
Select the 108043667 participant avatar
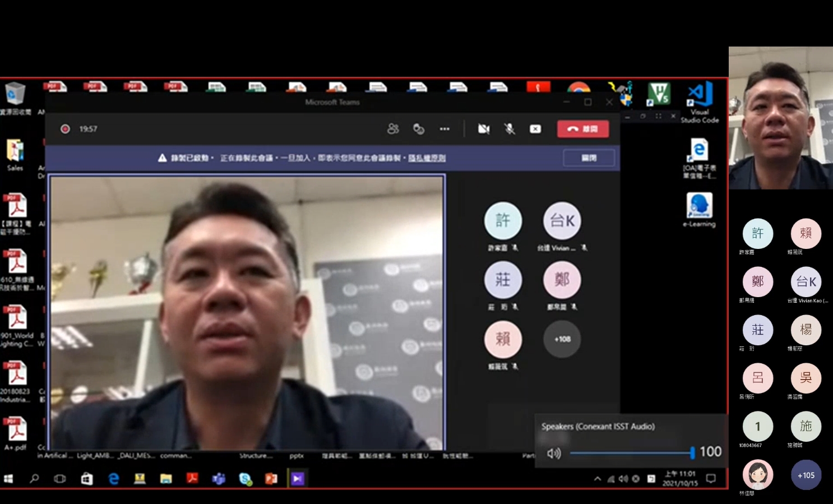click(x=758, y=426)
